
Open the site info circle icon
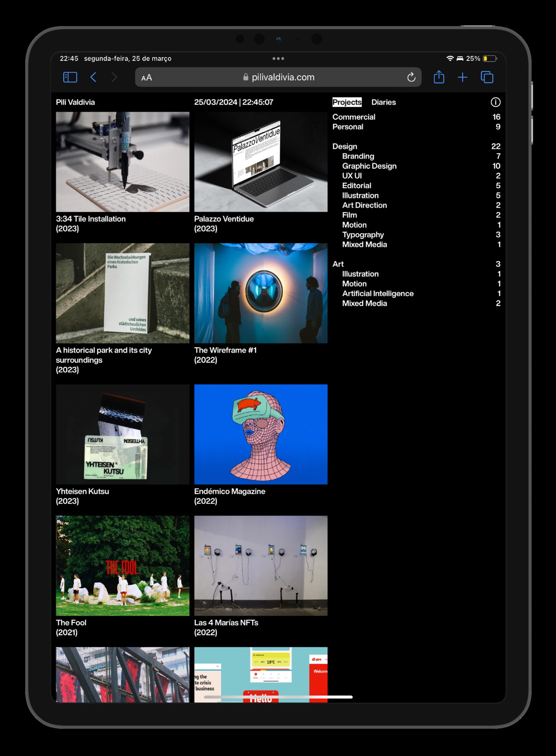(x=495, y=102)
